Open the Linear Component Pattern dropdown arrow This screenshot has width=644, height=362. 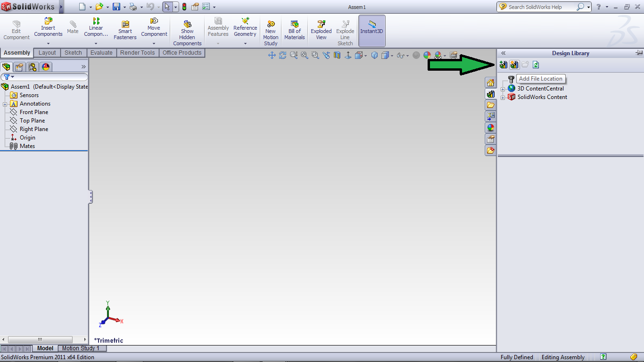(96, 43)
